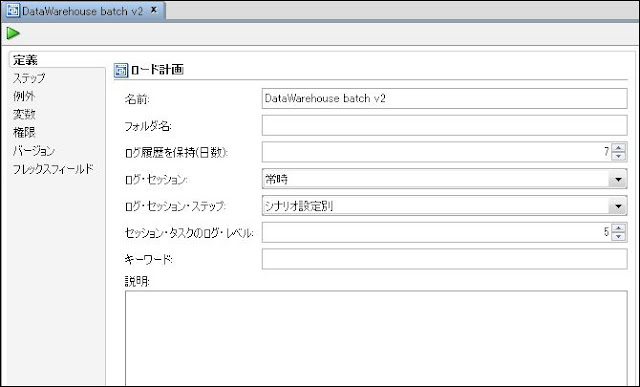Viewport: 640px width, 387px height.
Task: Click the 名前: label
Action: (137, 99)
